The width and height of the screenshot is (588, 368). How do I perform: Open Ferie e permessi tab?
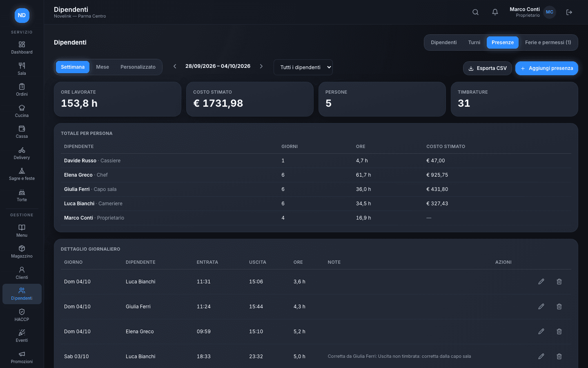coord(548,43)
